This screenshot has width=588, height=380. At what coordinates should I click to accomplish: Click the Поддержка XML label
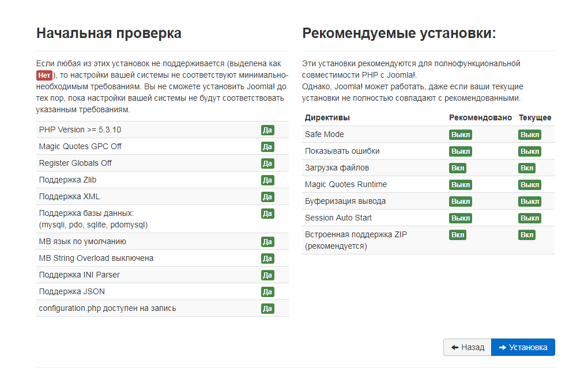(69, 196)
